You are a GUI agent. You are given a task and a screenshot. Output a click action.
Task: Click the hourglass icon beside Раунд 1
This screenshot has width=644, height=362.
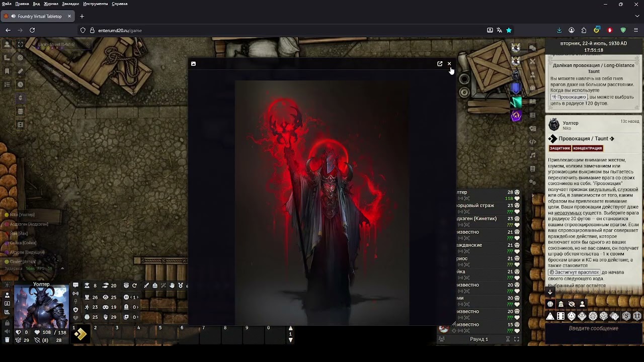click(508, 339)
